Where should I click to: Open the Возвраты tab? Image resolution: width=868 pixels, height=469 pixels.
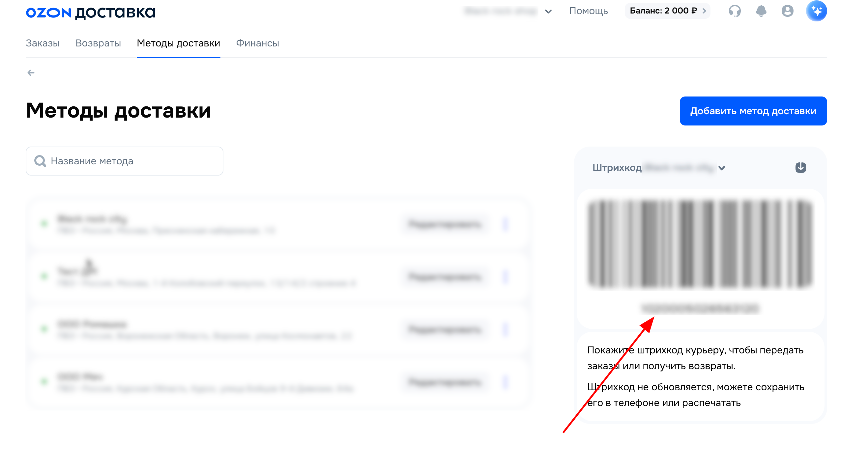98,43
